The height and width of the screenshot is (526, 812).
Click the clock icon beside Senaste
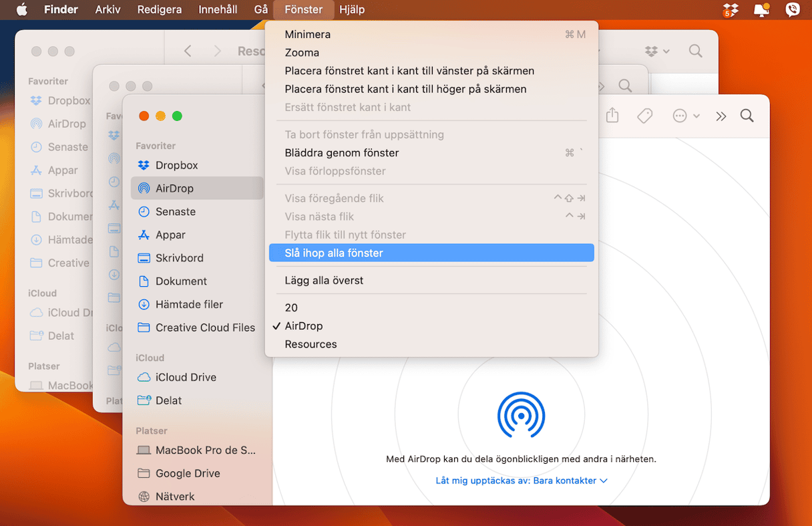coord(143,212)
